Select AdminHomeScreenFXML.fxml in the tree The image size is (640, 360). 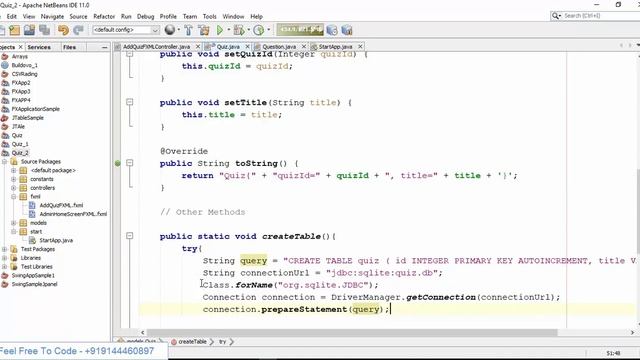tap(73, 214)
